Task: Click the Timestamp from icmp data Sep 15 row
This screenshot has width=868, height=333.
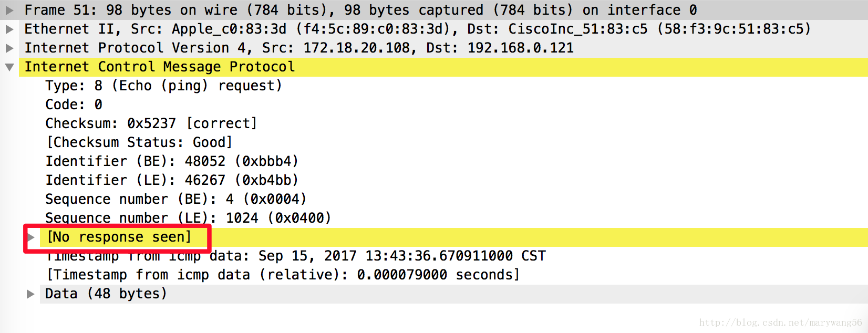Action: (x=296, y=256)
